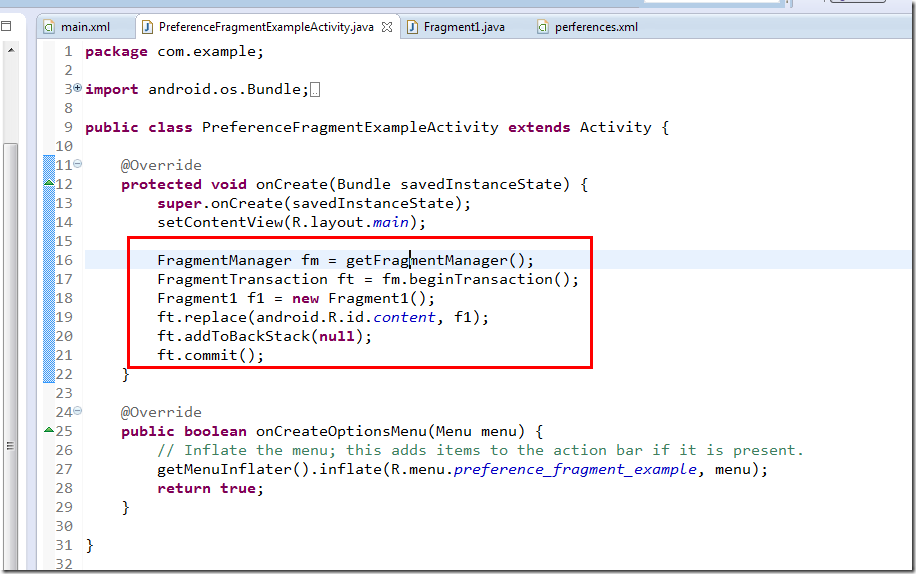Screen dimensions: 916x574
Task: Click the override marker at line 25
Action: pyautogui.click(x=49, y=430)
